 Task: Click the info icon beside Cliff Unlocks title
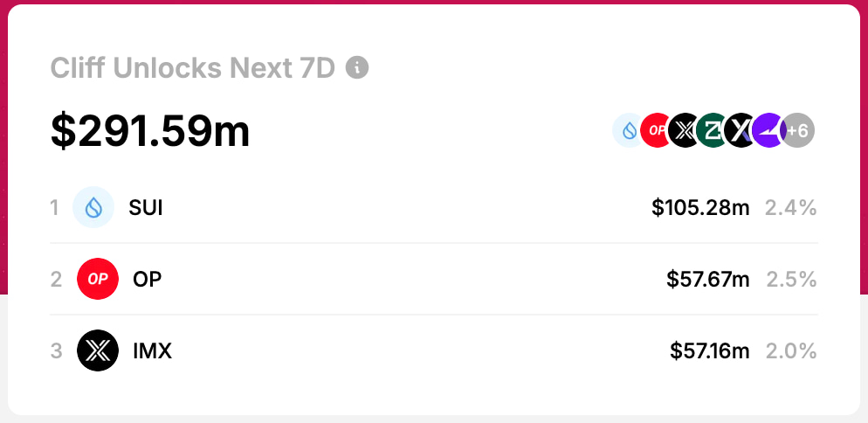pos(357,67)
